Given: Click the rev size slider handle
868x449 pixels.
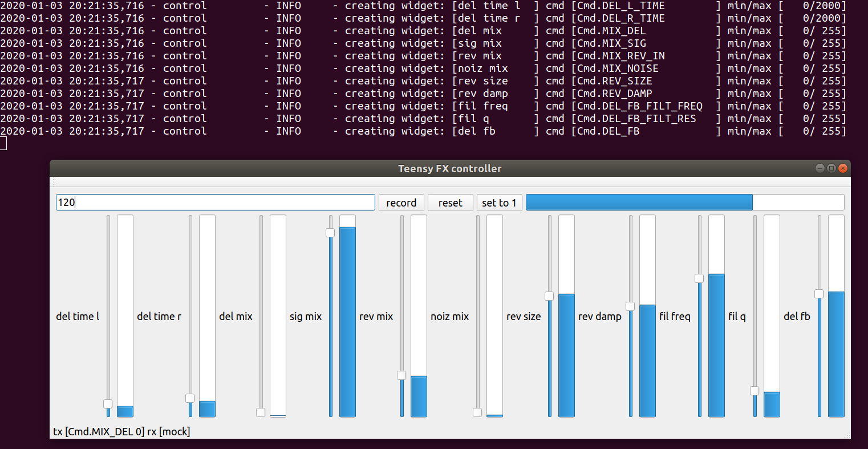Looking at the screenshot, I should click(x=549, y=296).
